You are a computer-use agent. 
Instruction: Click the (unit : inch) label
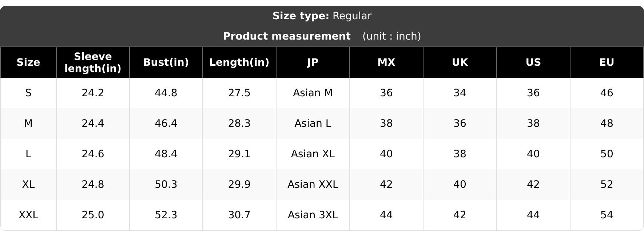[391, 36]
